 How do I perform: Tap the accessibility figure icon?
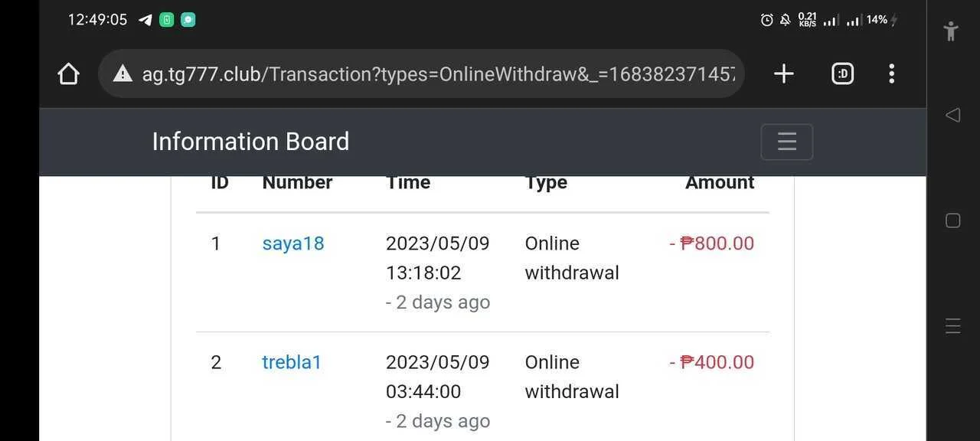951,31
